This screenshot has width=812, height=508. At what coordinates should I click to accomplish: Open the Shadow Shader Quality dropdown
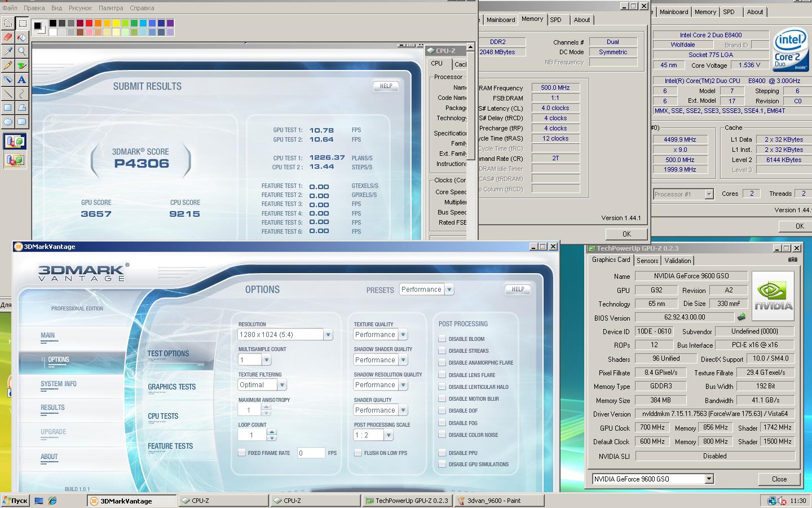403,360
